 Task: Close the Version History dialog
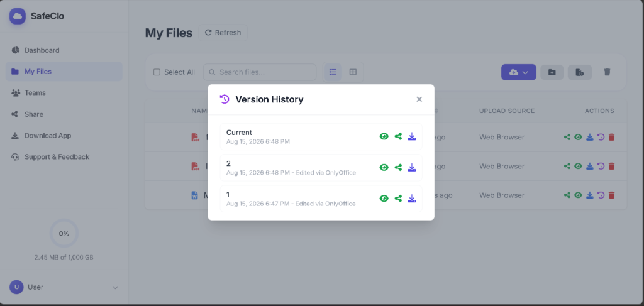pyautogui.click(x=419, y=99)
